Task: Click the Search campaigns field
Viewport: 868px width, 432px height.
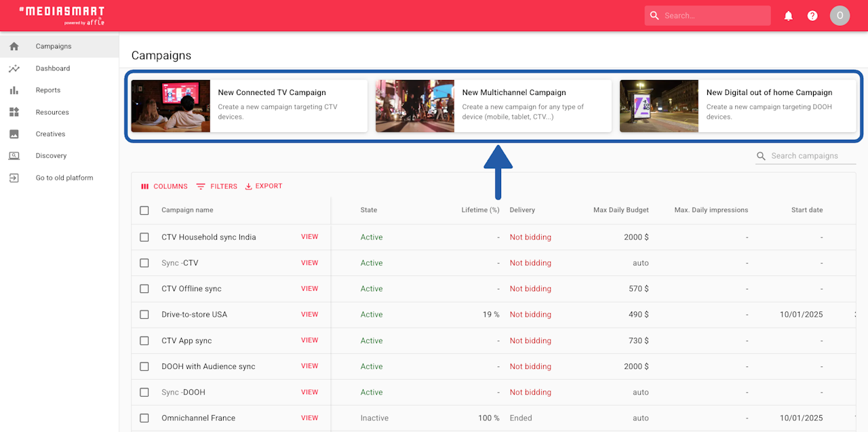Action: coord(806,156)
